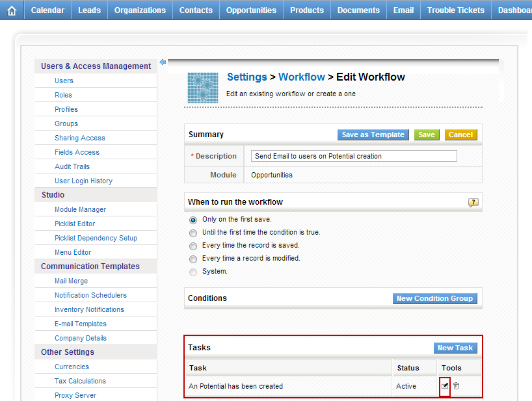The image size is (532, 401).
Task: Click the Description input field
Action: tap(354, 156)
